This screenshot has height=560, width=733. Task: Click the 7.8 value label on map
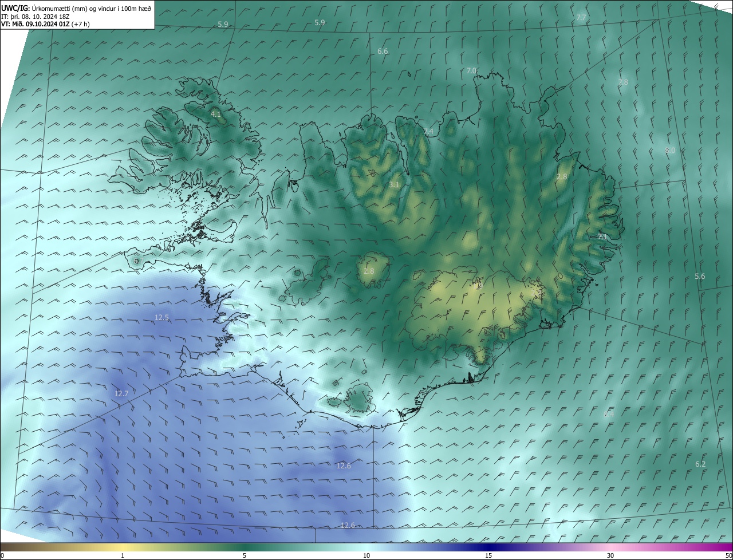pos(623,82)
